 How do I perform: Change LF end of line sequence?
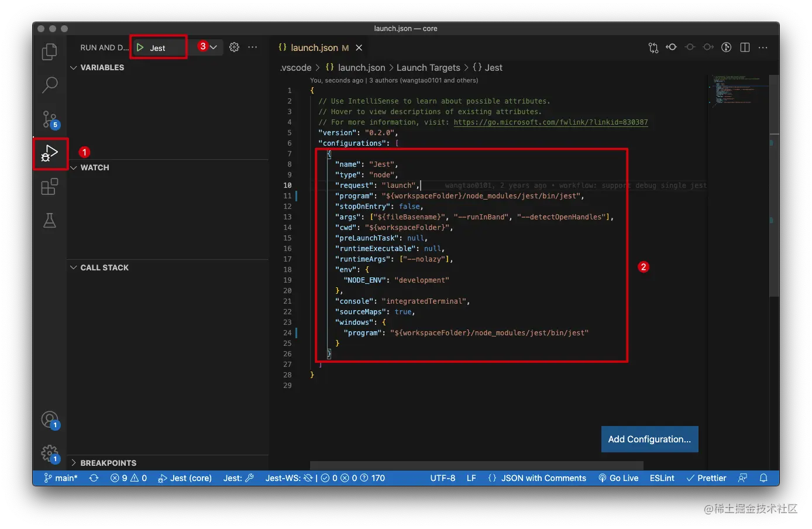coord(472,478)
